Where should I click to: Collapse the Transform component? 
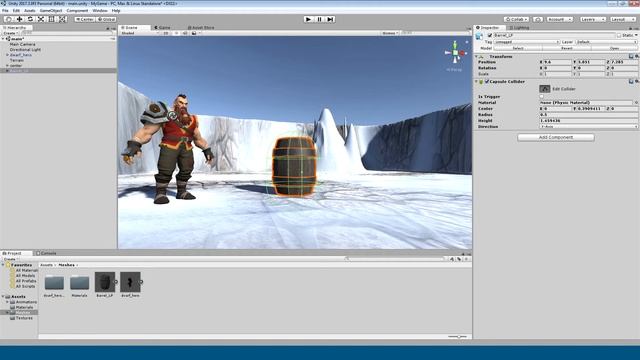(476, 56)
